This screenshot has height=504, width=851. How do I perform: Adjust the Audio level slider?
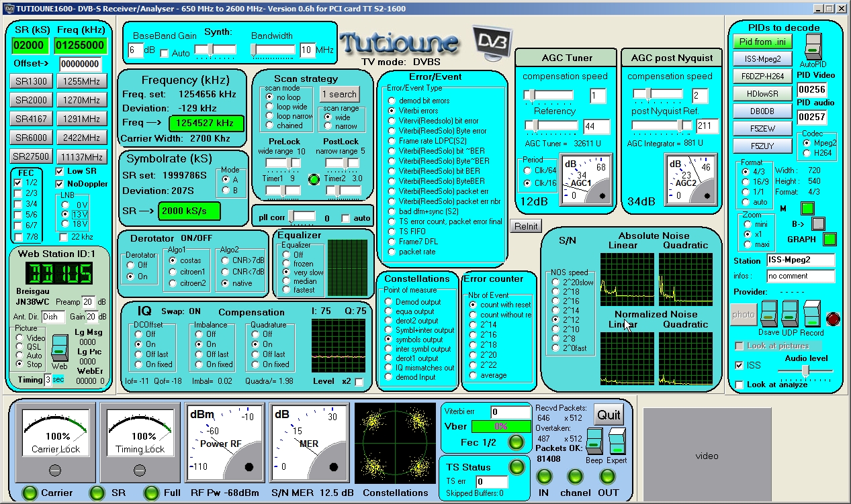click(804, 370)
